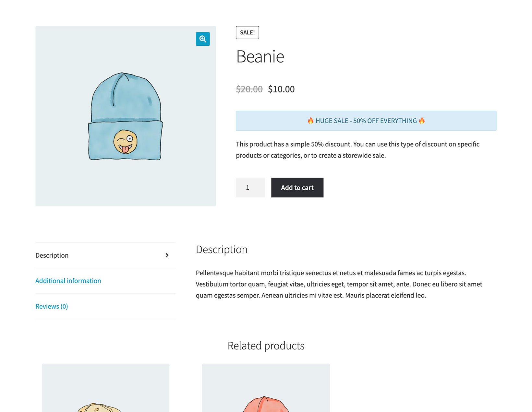Click the Beanie product title
This screenshot has height=412, width=532.
pyautogui.click(x=260, y=56)
